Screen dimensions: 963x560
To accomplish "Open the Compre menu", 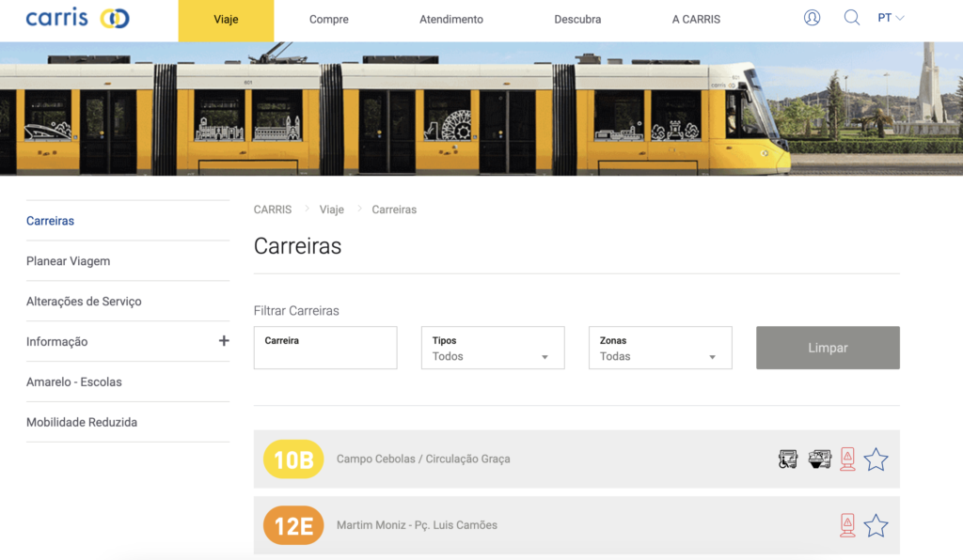I will point(328,20).
